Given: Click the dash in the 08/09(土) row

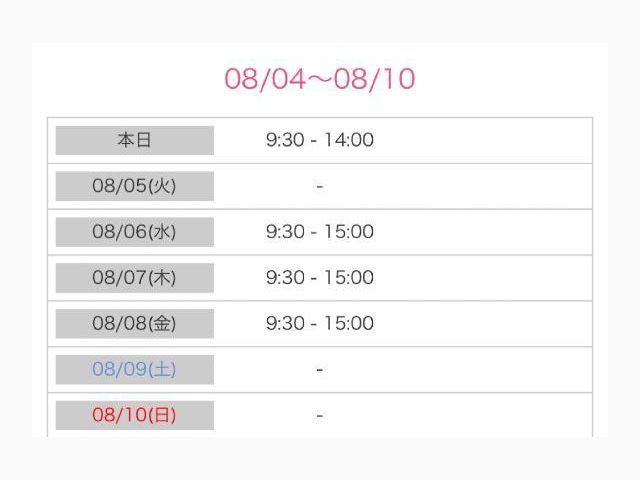Looking at the screenshot, I should 320,370.
